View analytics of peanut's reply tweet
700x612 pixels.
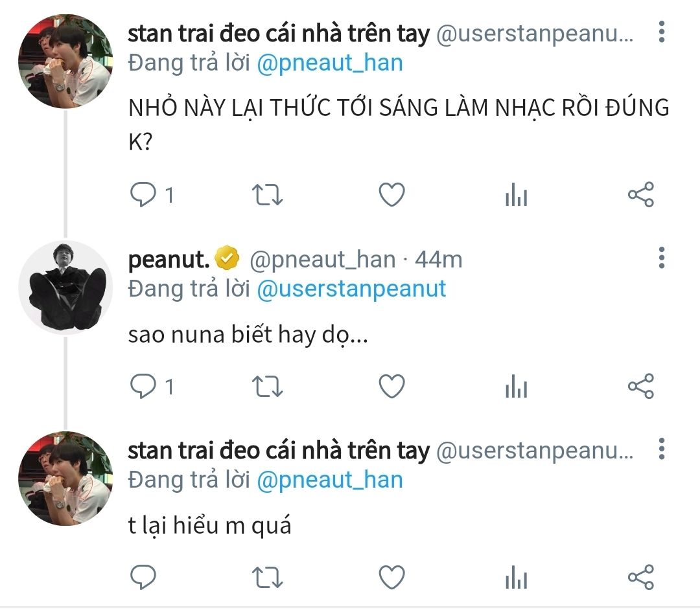pos(516,386)
